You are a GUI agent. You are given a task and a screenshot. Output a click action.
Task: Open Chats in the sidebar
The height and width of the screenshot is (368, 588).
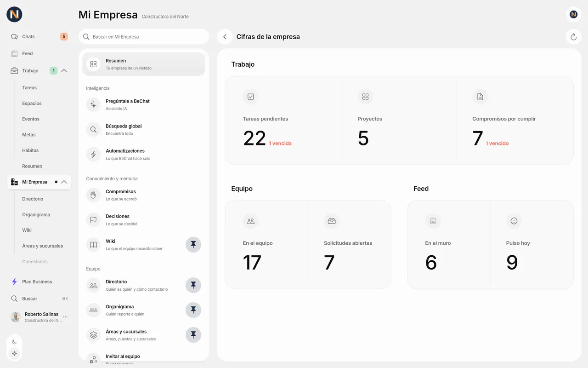point(39,37)
